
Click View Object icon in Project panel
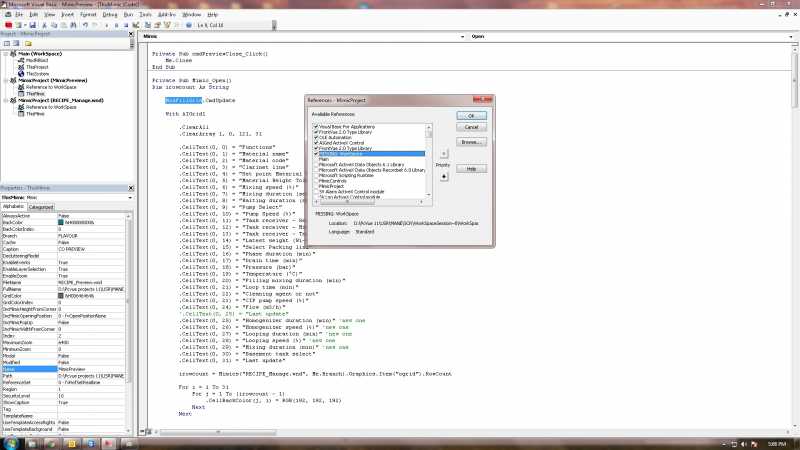pyautogui.click(x=16, y=44)
